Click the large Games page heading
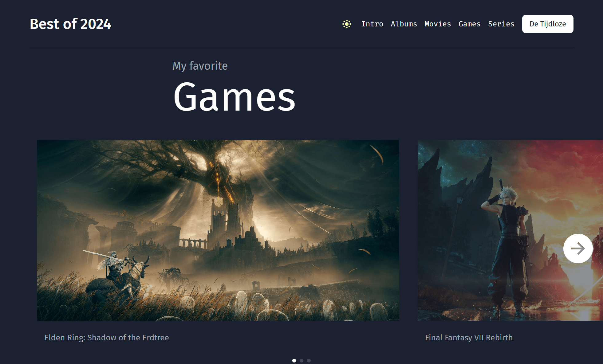This screenshot has width=603, height=364. 234,97
